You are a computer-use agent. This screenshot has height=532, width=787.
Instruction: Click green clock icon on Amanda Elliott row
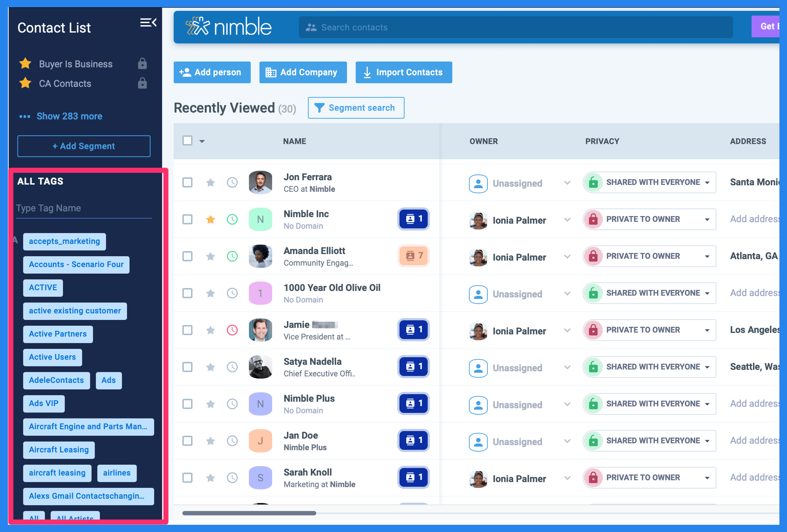point(232,257)
